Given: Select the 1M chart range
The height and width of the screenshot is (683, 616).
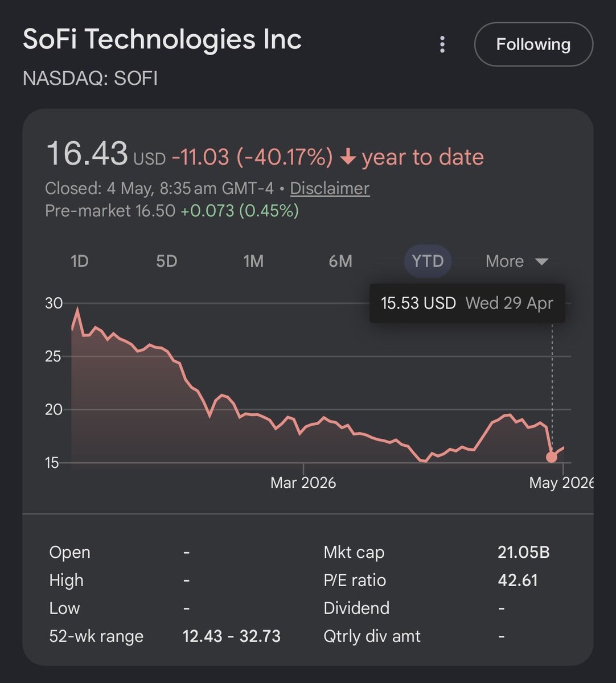Looking at the screenshot, I should [254, 261].
